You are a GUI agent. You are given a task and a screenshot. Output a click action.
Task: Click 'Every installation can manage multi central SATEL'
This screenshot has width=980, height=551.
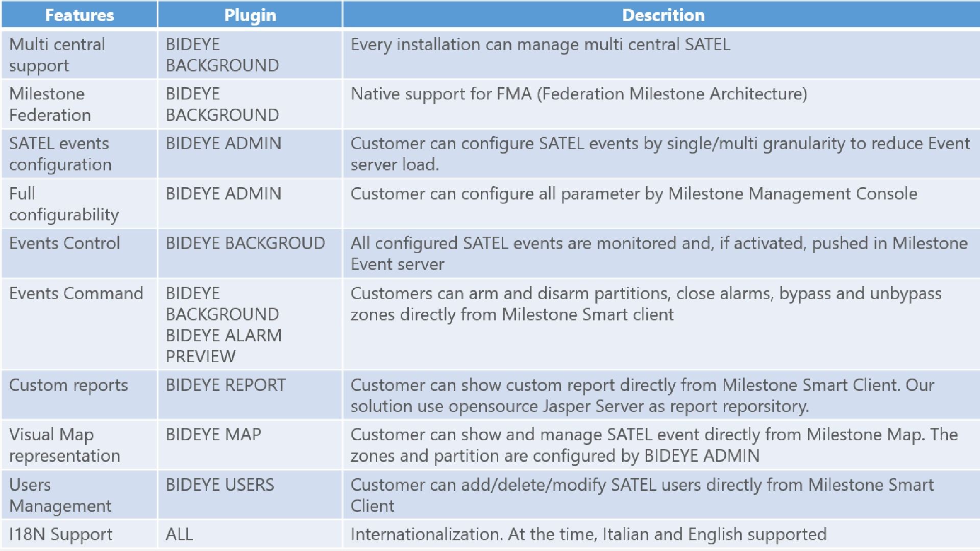[541, 44]
